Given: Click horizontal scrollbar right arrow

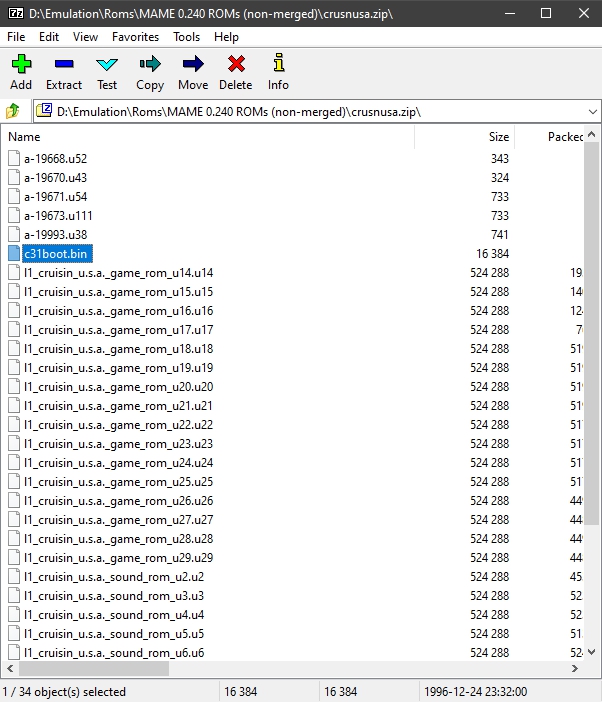Looking at the screenshot, I should click(575, 668).
